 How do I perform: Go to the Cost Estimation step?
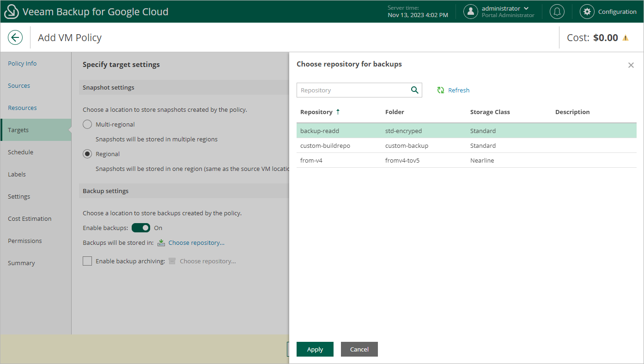coord(30,218)
